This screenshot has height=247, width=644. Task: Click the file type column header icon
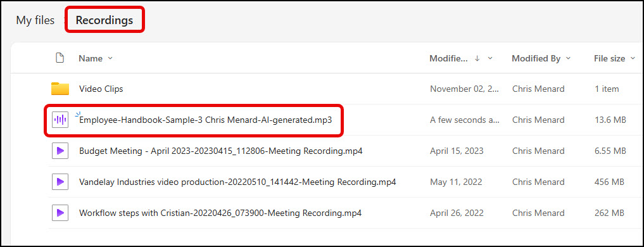[60, 58]
